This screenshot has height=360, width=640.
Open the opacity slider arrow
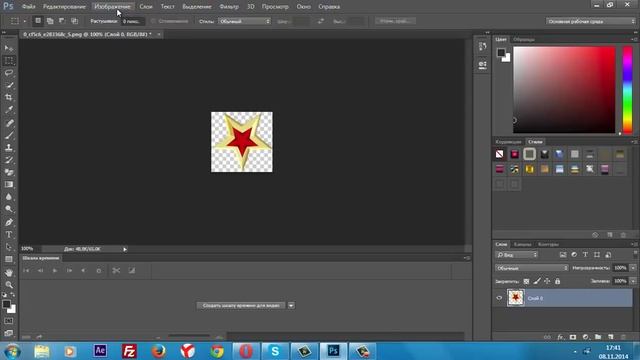point(633,268)
